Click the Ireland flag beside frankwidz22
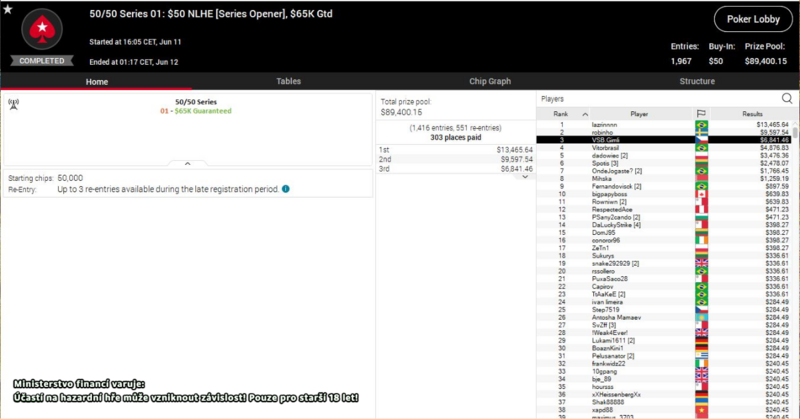 click(x=702, y=363)
